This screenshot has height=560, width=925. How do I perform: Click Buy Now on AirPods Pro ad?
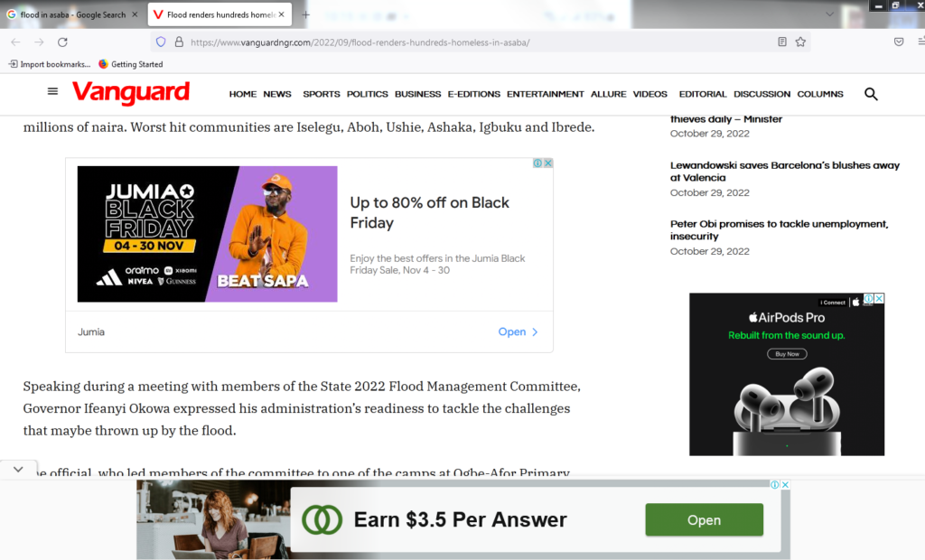787,354
